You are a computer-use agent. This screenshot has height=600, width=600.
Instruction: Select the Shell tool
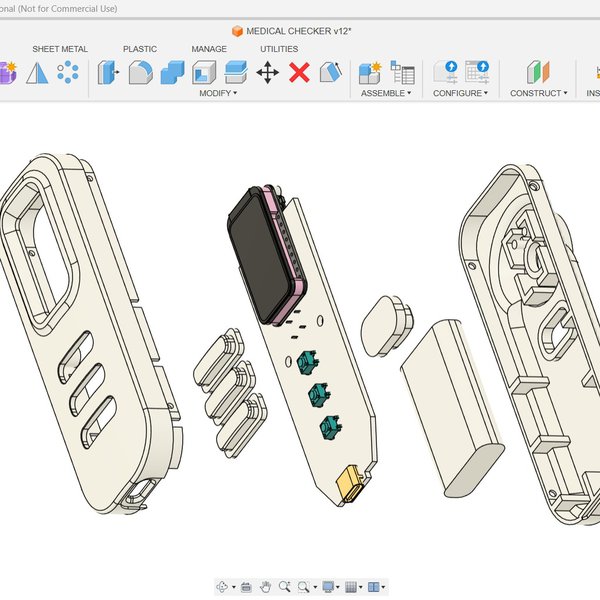[204, 72]
